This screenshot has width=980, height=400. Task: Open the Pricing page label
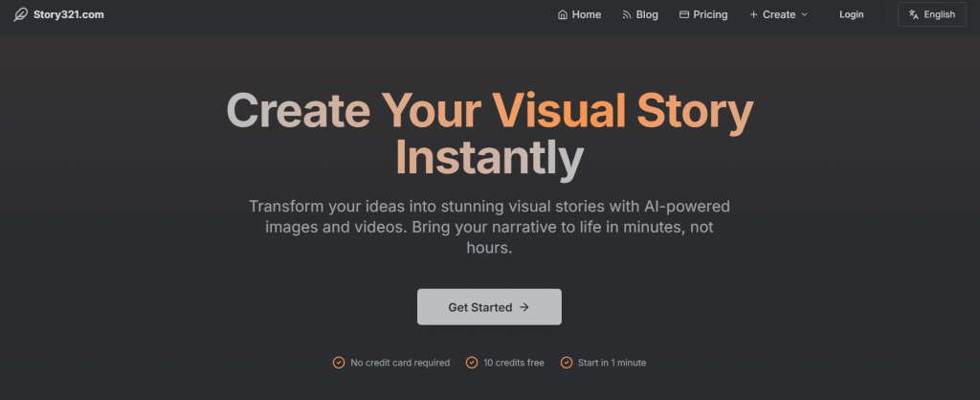710,14
